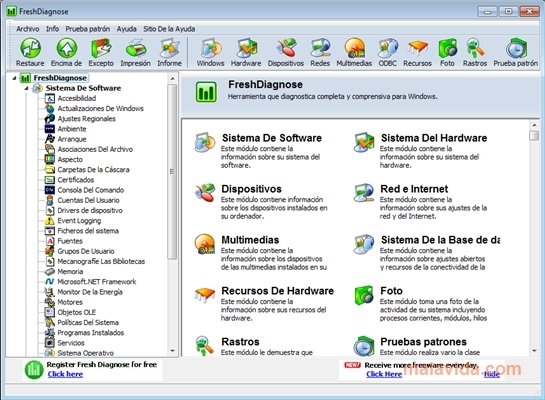Click the Sistema Del Hardware module icon
Viewport: 545px width, 400px height.
(x=364, y=142)
